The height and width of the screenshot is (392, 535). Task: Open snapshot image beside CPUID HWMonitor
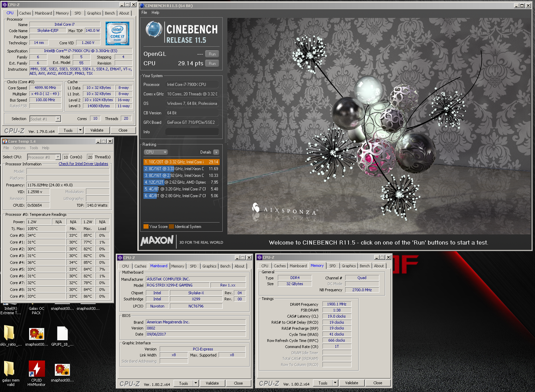pyautogui.click(x=62, y=369)
